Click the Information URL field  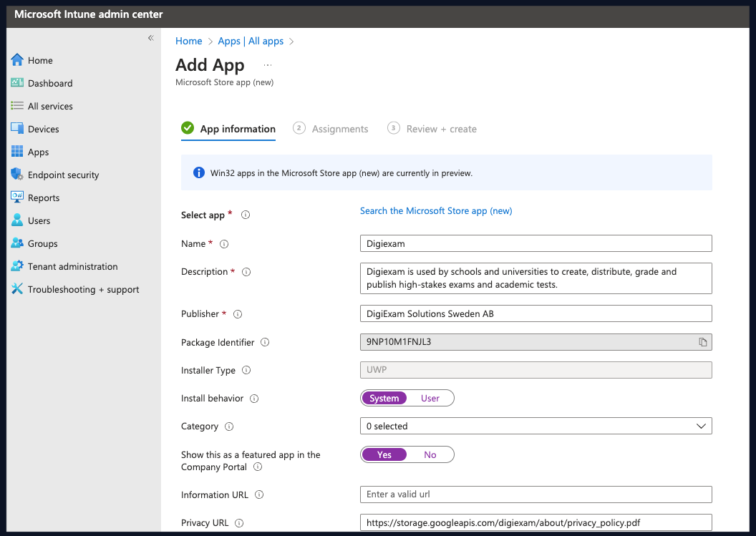[x=535, y=494]
